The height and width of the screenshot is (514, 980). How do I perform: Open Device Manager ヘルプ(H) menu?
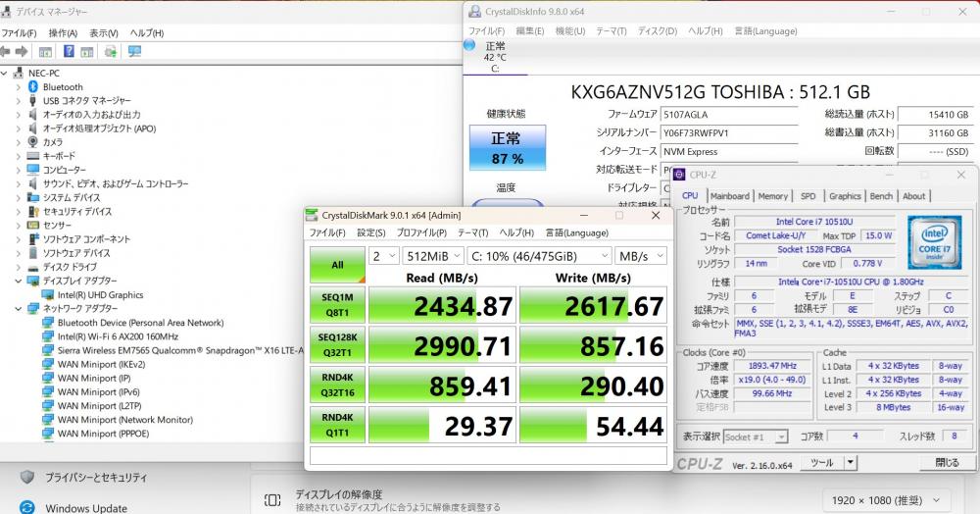pyautogui.click(x=147, y=32)
